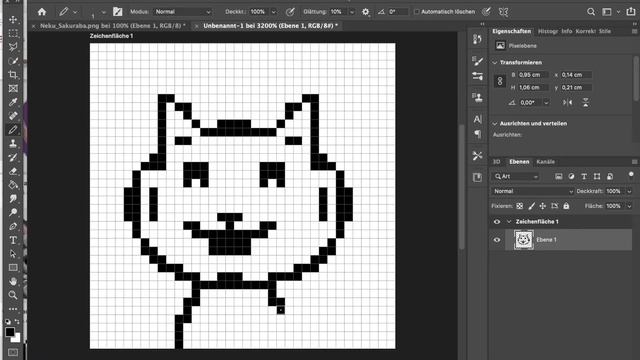The width and height of the screenshot is (640, 360).
Task: Open the Fläche fill dropdown arrow
Action: tap(629, 206)
